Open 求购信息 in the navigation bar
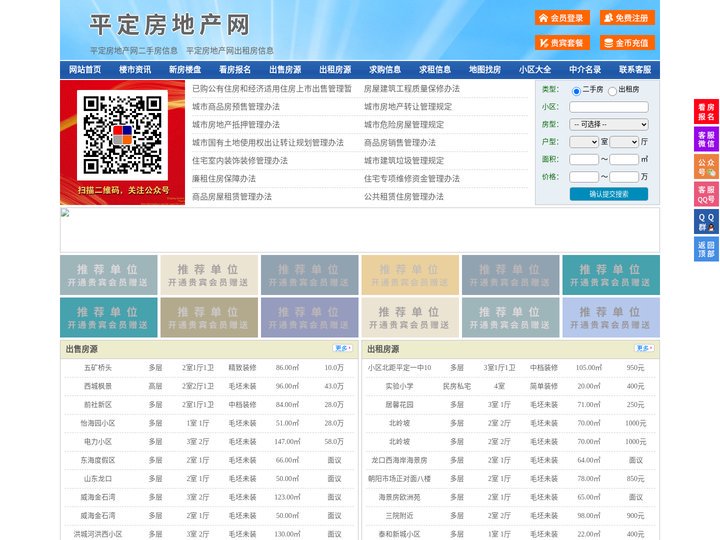 coord(385,70)
